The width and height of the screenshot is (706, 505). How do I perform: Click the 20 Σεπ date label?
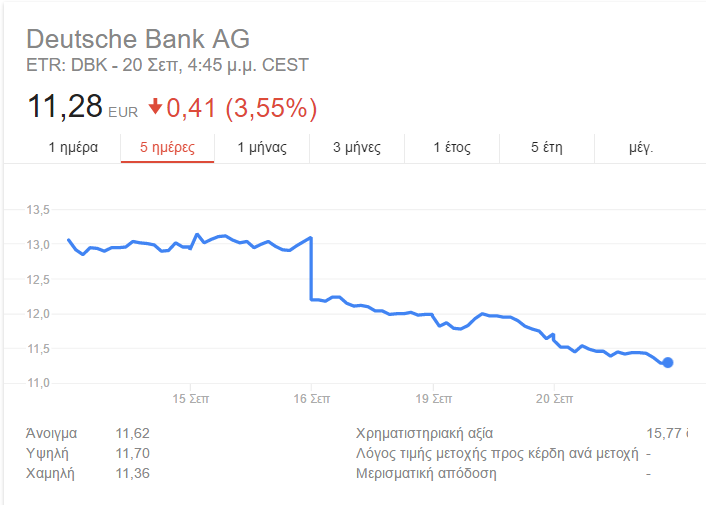(554, 399)
